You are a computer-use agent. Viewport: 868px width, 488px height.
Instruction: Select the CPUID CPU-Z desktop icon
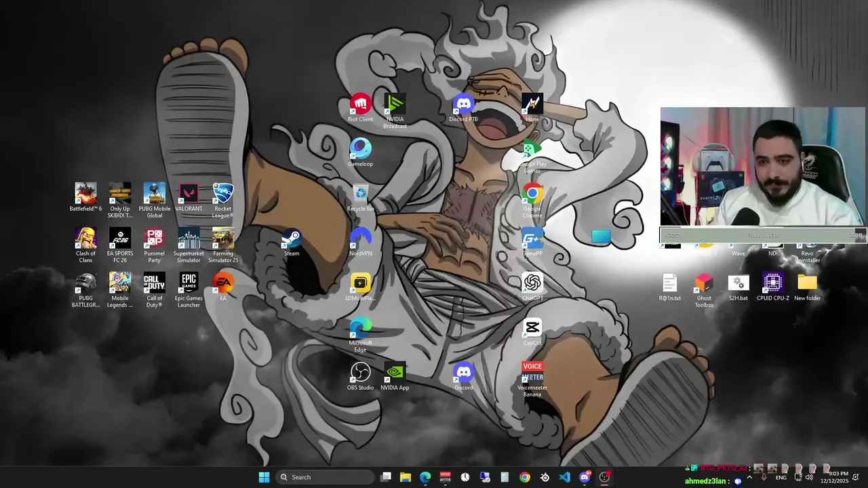pyautogui.click(x=773, y=287)
